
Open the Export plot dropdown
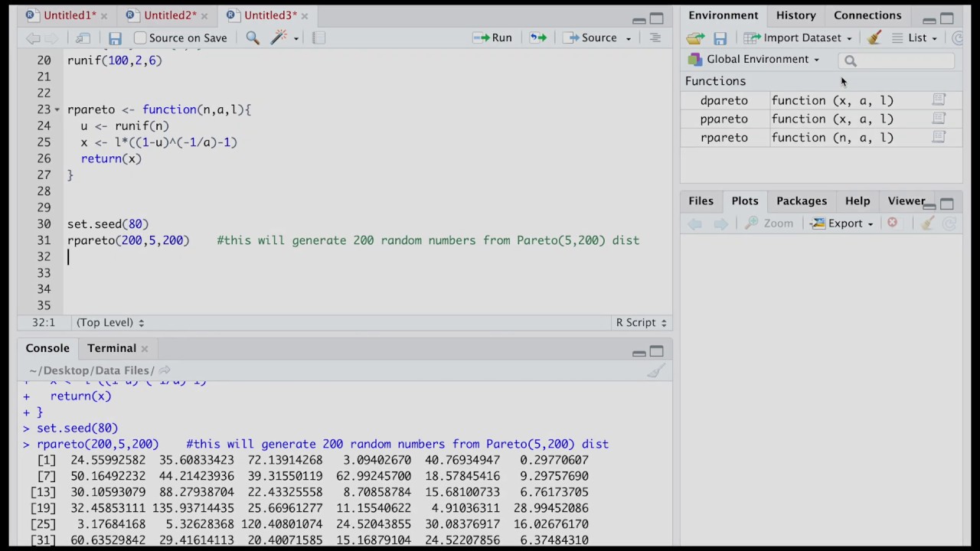coord(842,223)
